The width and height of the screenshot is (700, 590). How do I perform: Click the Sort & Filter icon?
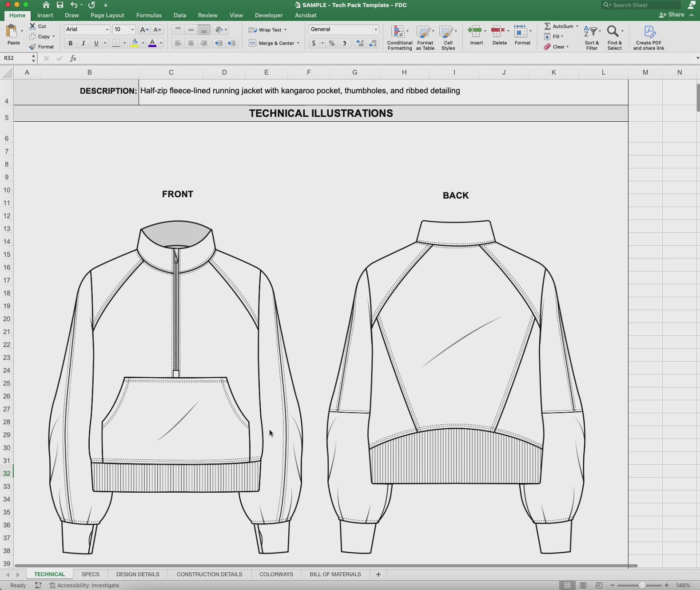(x=592, y=32)
